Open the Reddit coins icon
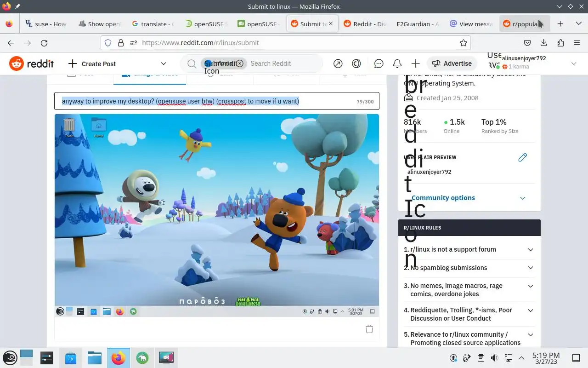 point(356,63)
